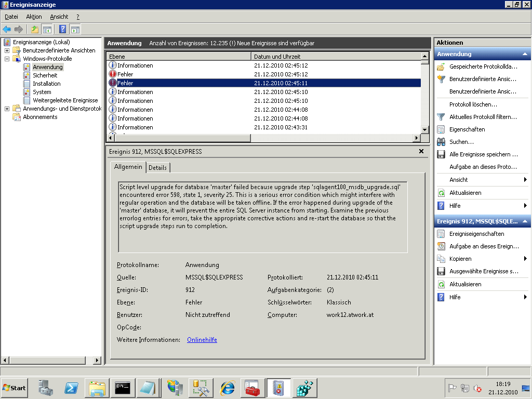Open 'Aktuelles Protokoll filtern' funnel action
This screenshot has width=532, height=399.
point(483,117)
